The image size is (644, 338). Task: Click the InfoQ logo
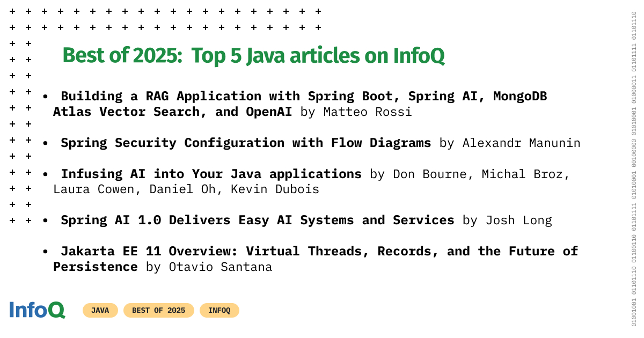(x=36, y=310)
